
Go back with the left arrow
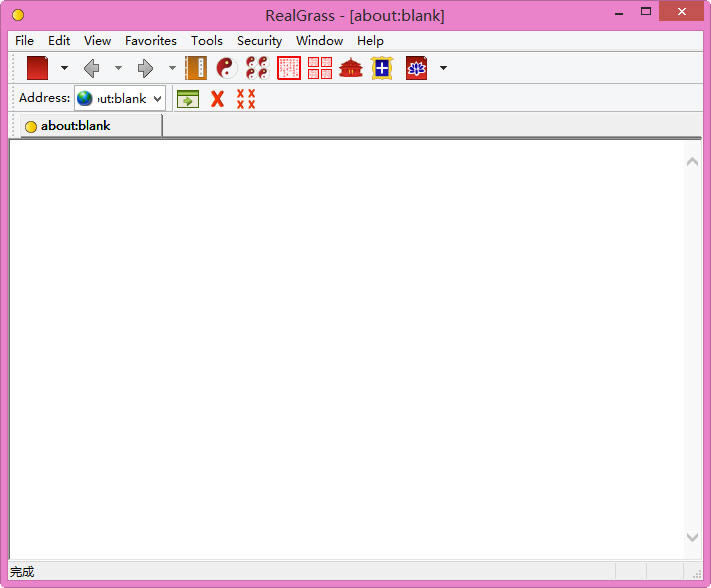[92, 68]
